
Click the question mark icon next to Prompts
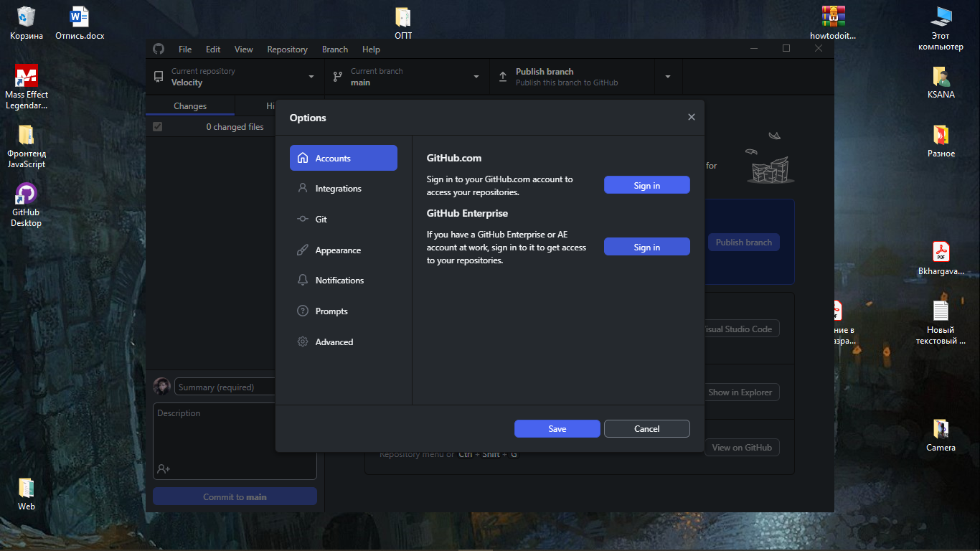(303, 311)
